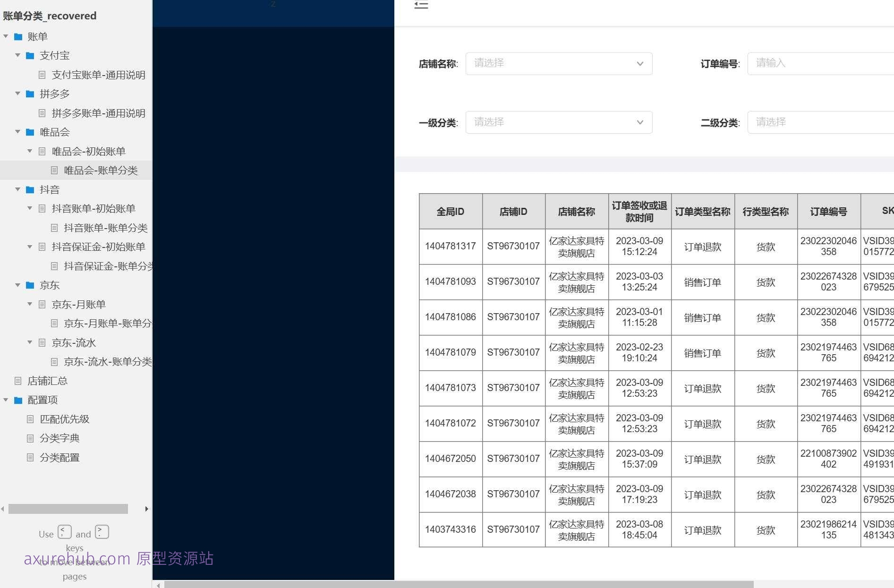Image resolution: width=894 pixels, height=588 pixels.
Task: Open 店铺汇总 page
Action: 47,381
